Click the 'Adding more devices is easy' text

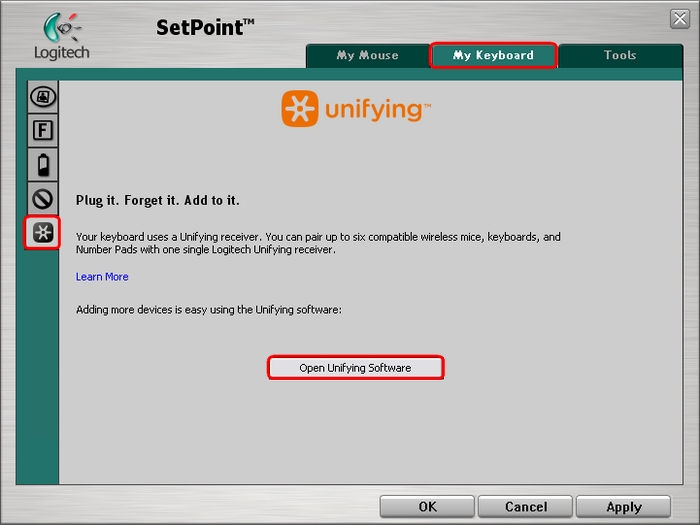209,310
